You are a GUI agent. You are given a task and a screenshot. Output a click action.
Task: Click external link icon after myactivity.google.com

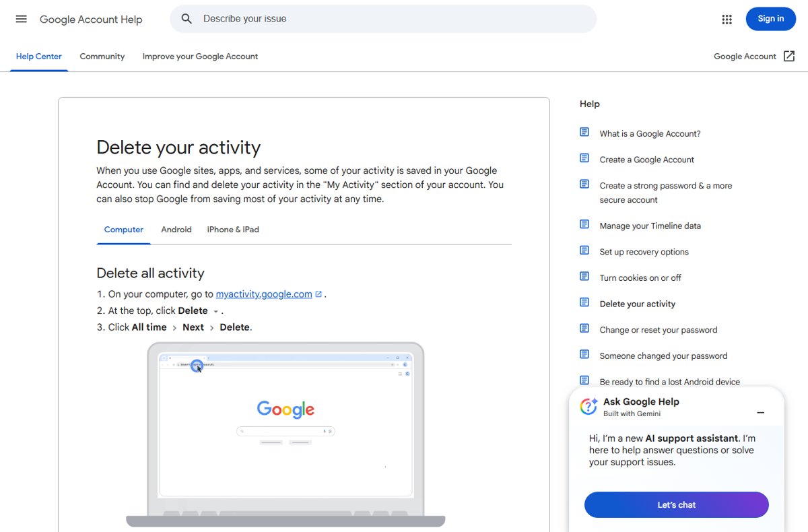pos(318,294)
